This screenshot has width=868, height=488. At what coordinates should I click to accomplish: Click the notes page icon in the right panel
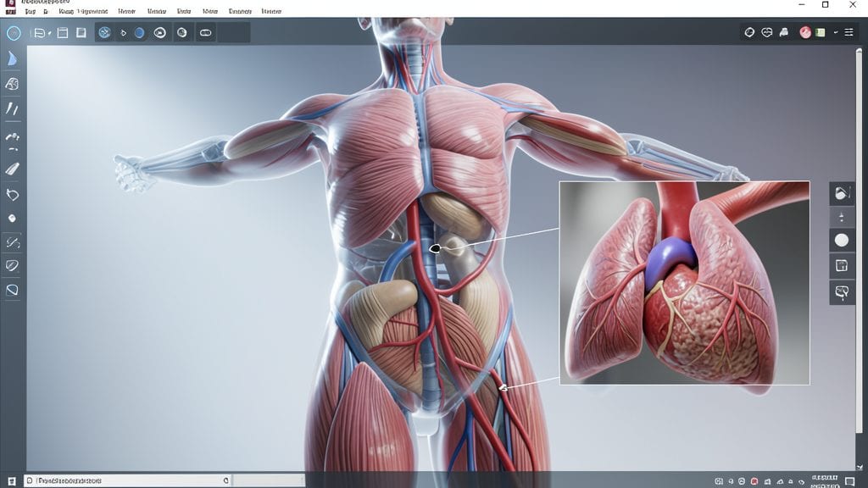[x=842, y=265]
